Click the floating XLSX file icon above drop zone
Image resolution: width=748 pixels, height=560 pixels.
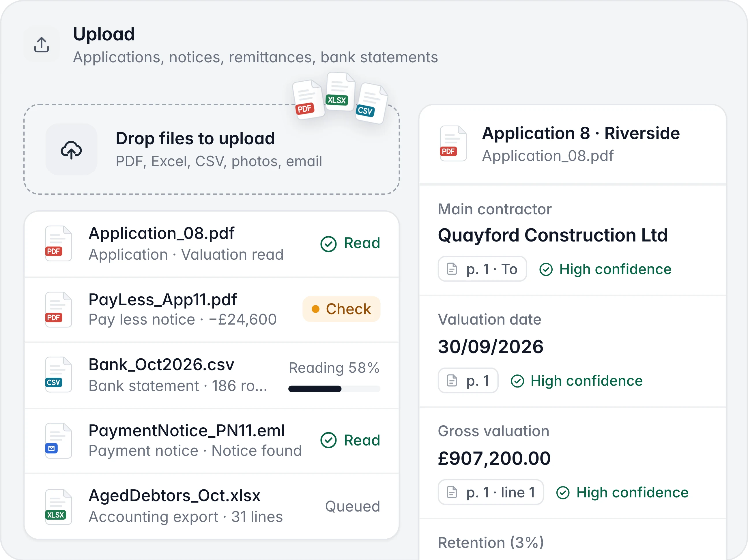coord(340,91)
